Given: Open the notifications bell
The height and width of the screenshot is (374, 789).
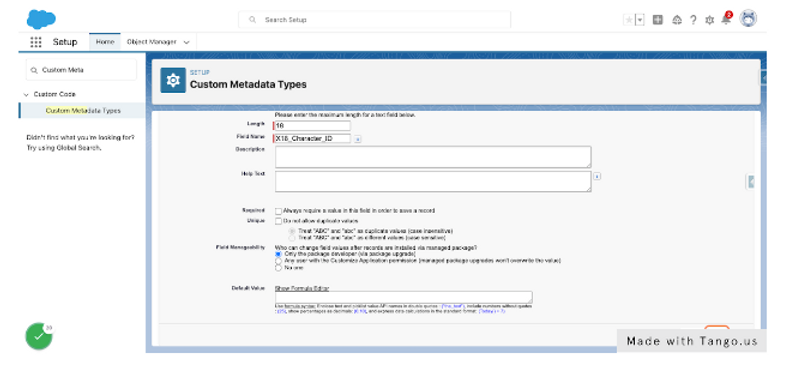Looking at the screenshot, I should click(726, 19).
